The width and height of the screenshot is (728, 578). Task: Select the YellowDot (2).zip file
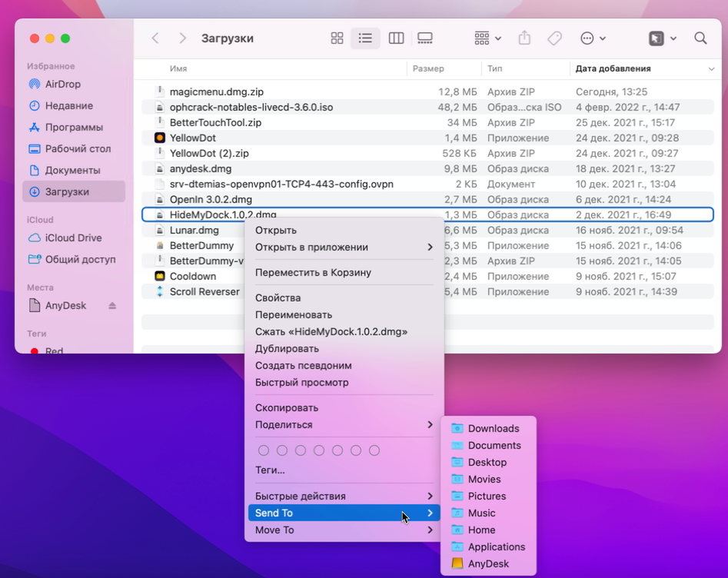tap(427, 153)
